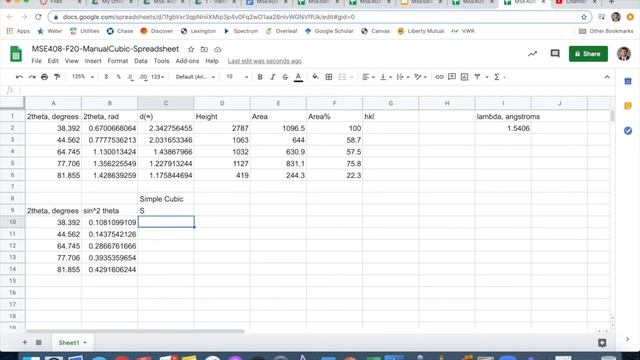Open the Format menu
This screenshot has height=360, width=640.
pyautogui.click(x=118, y=61)
